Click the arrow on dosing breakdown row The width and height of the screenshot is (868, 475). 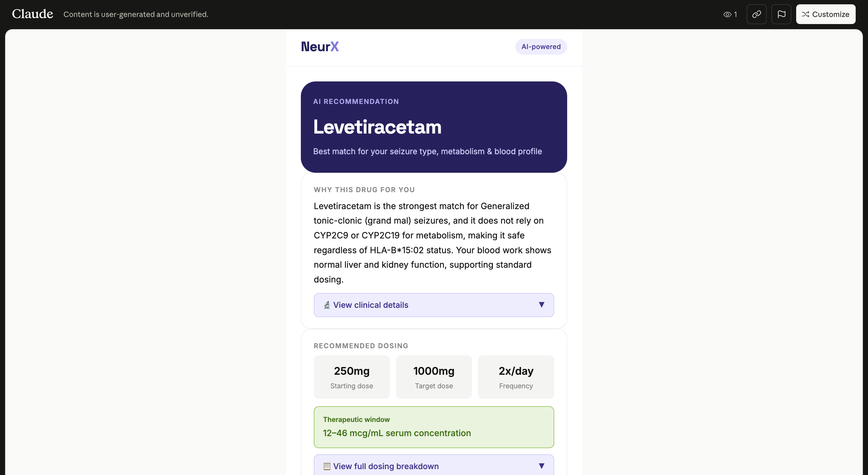point(542,466)
